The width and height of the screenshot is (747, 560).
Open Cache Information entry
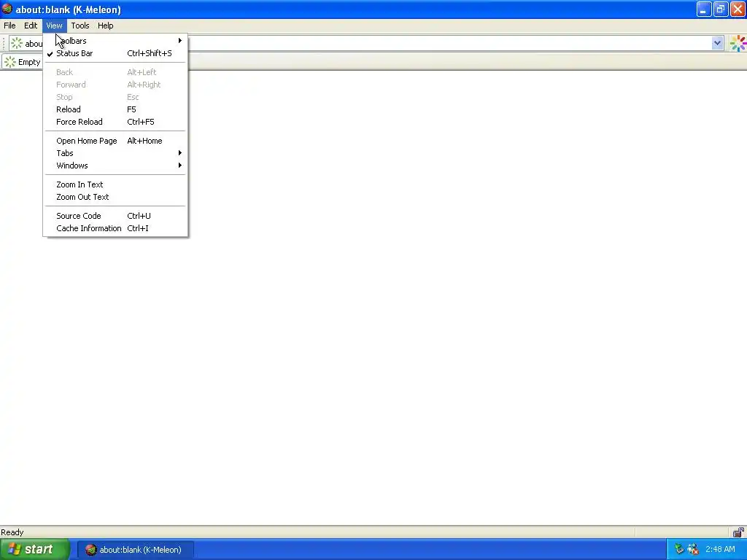click(x=115, y=228)
